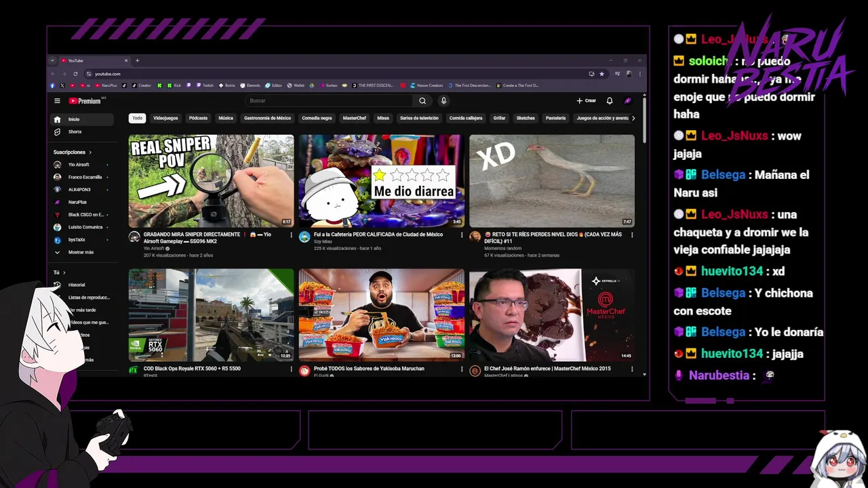Viewport: 868px width, 488px height.
Task: Open Chrome three-dot menu
Action: click(x=639, y=74)
